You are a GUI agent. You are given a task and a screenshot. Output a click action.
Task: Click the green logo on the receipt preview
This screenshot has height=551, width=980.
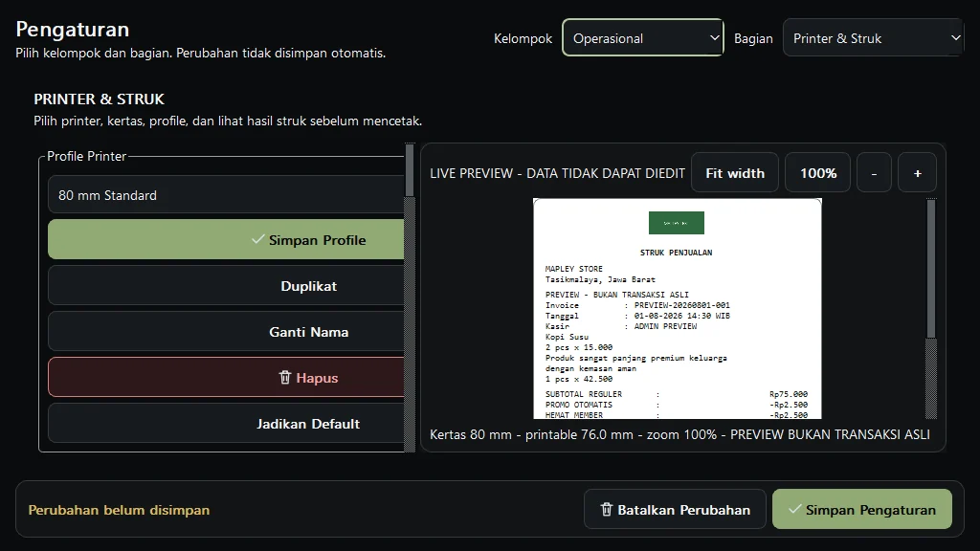click(x=677, y=223)
